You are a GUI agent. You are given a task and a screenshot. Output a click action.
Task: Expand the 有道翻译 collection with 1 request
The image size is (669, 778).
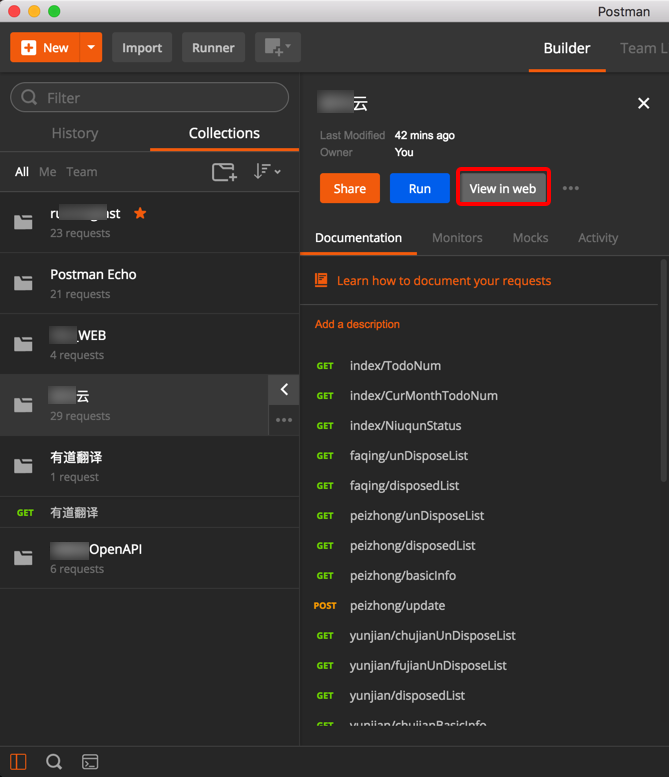tap(149, 466)
